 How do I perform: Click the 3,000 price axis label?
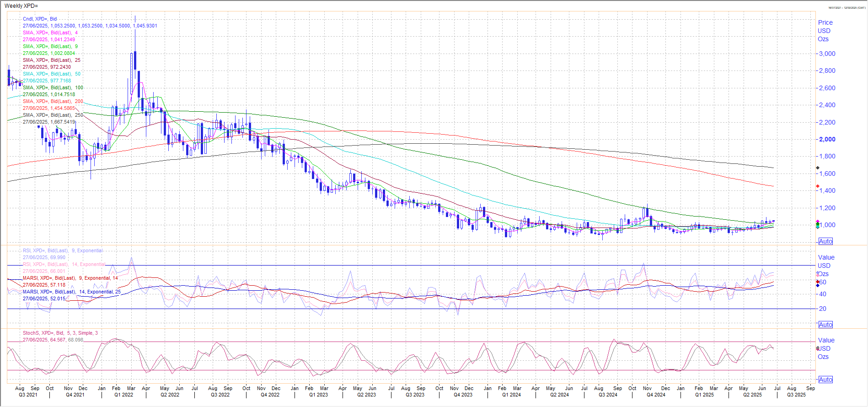(x=827, y=54)
